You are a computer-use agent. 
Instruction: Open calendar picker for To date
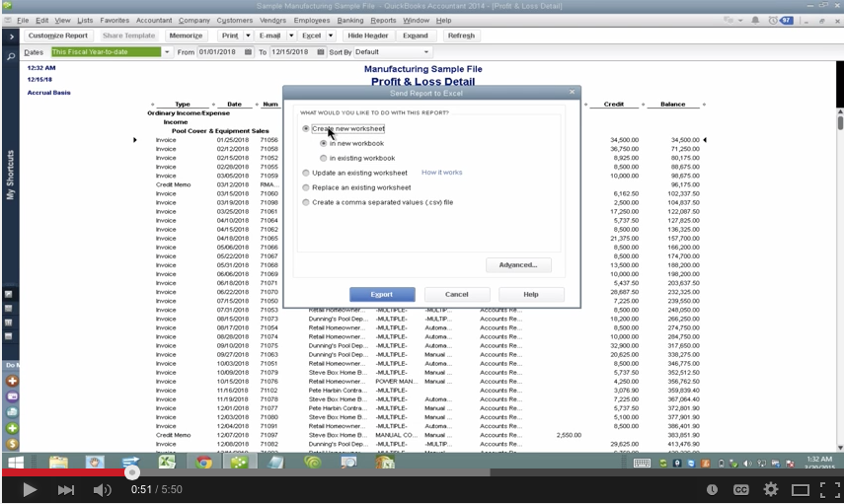pyautogui.click(x=321, y=52)
